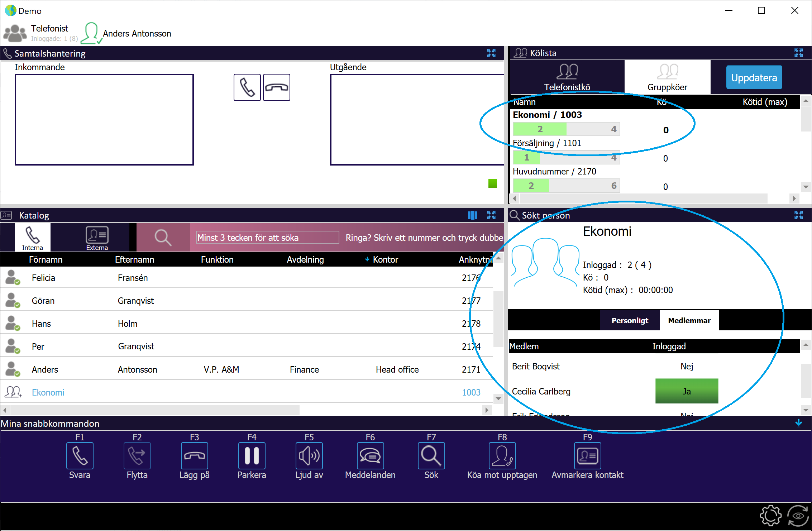The image size is (812, 531).
Task: Click the Ekonomi queue progress bar
Action: [567, 129]
